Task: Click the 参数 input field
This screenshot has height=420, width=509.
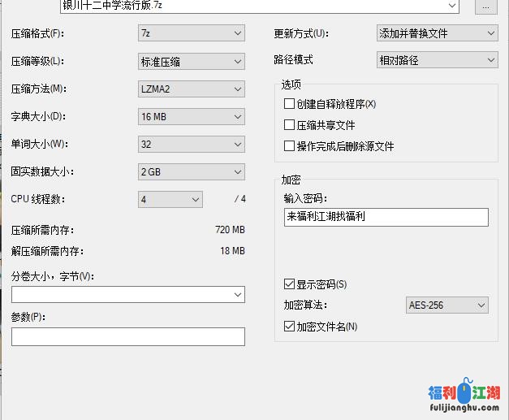Action: pos(127,336)
